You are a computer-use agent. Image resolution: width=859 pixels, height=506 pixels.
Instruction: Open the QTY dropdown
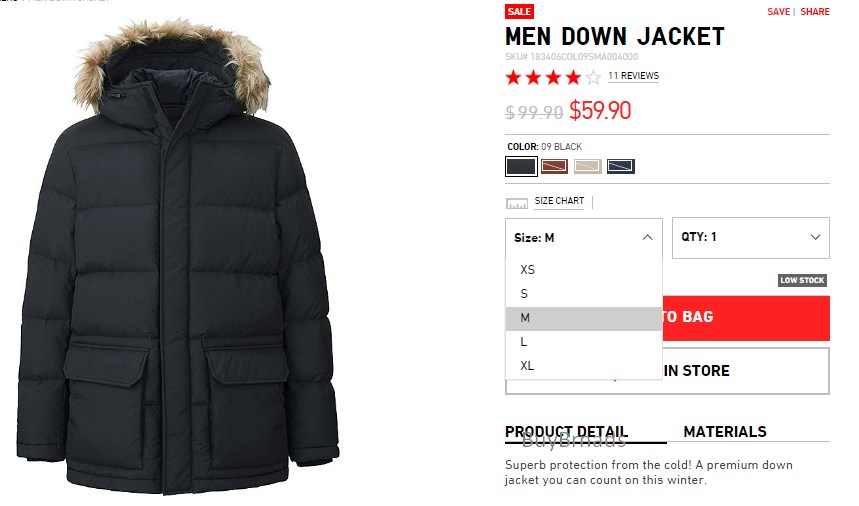coord(751,238)
